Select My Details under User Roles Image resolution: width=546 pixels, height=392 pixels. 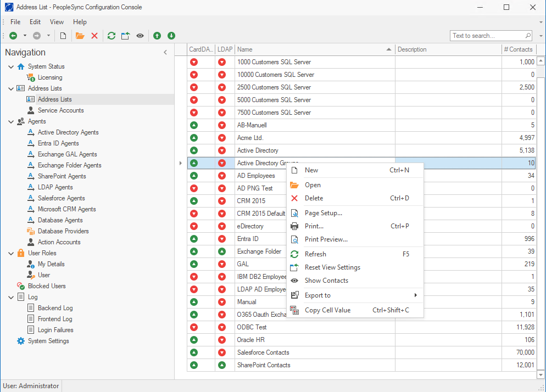coord(51,264)
